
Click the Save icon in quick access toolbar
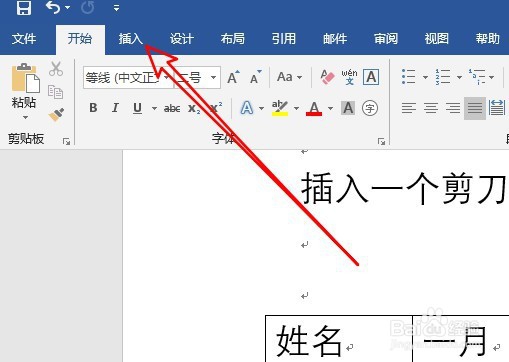click(24, 7)
